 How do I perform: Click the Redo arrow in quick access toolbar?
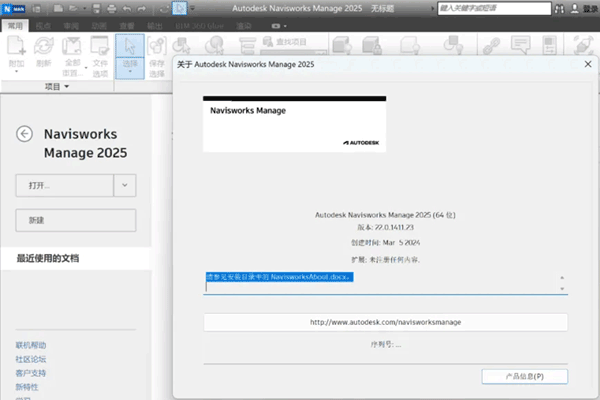point(142,8)
